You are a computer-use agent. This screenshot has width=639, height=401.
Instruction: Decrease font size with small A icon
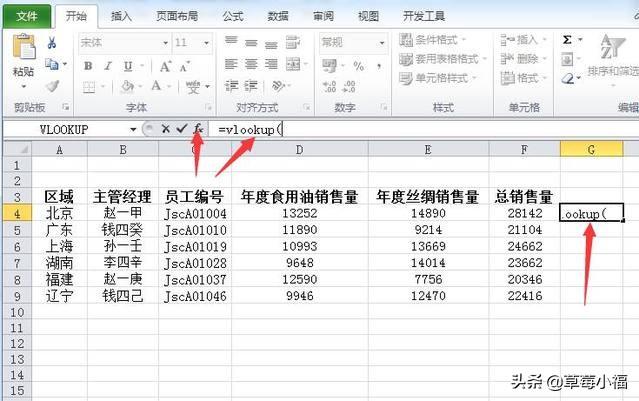(x=185, y=67)
